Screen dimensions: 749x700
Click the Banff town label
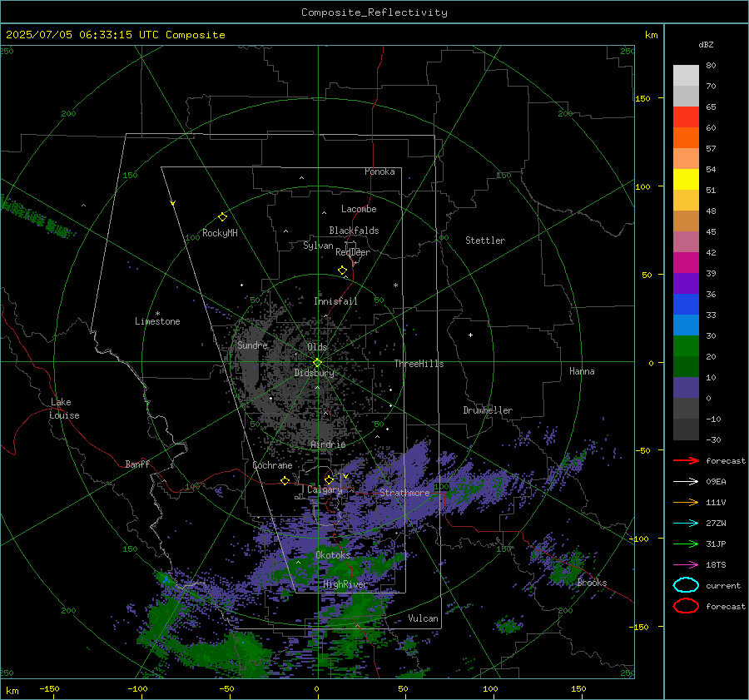(x=137, y=464)
